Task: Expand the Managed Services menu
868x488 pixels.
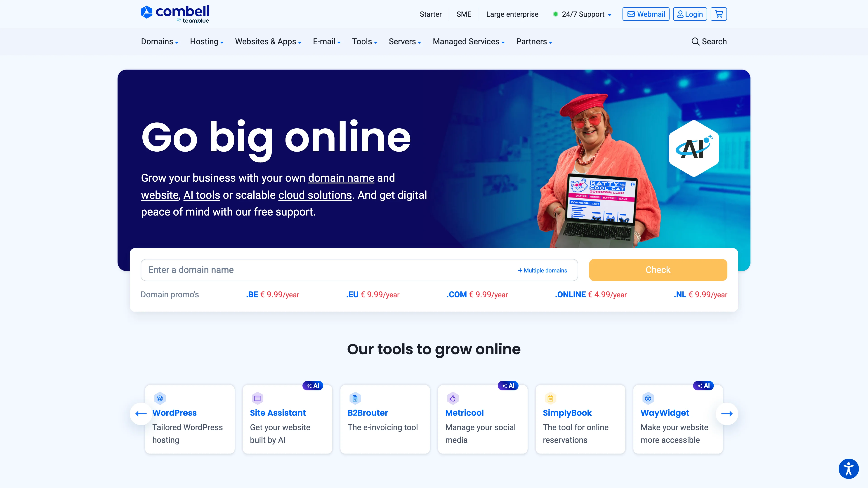Action: [x=469, y=41]
